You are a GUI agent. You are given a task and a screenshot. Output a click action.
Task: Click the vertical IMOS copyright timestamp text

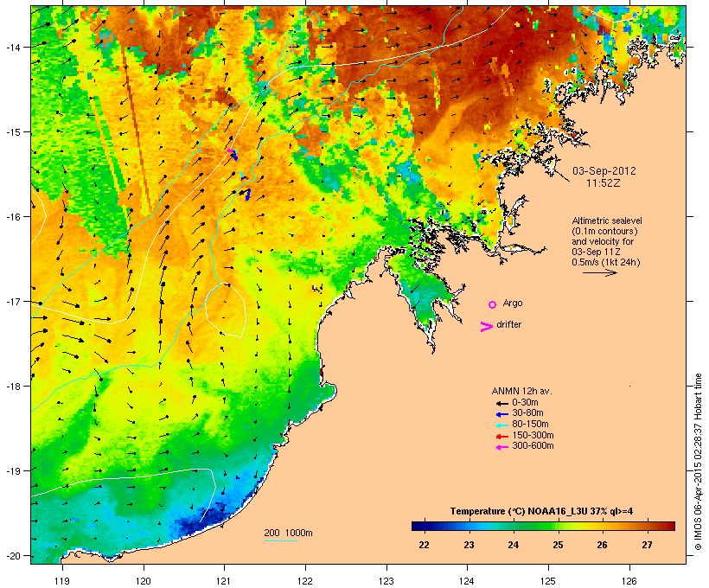tap(698, 462)
